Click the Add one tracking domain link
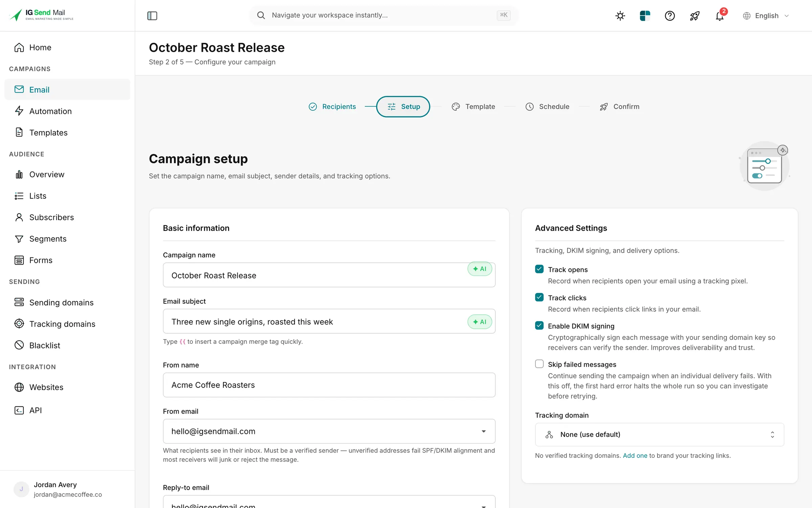Image resolution: width=812 pixels, height=508 pixels. [x=635, y=456]
